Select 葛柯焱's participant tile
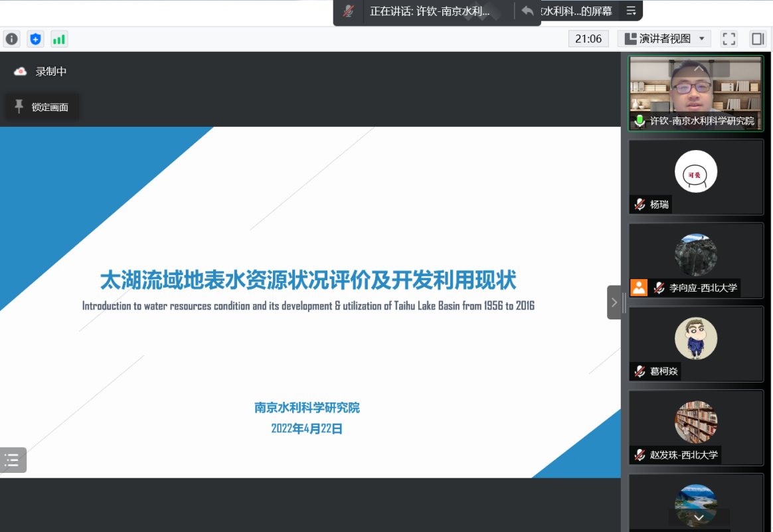The width and height of the screenshot is (773, 532). 696,343
